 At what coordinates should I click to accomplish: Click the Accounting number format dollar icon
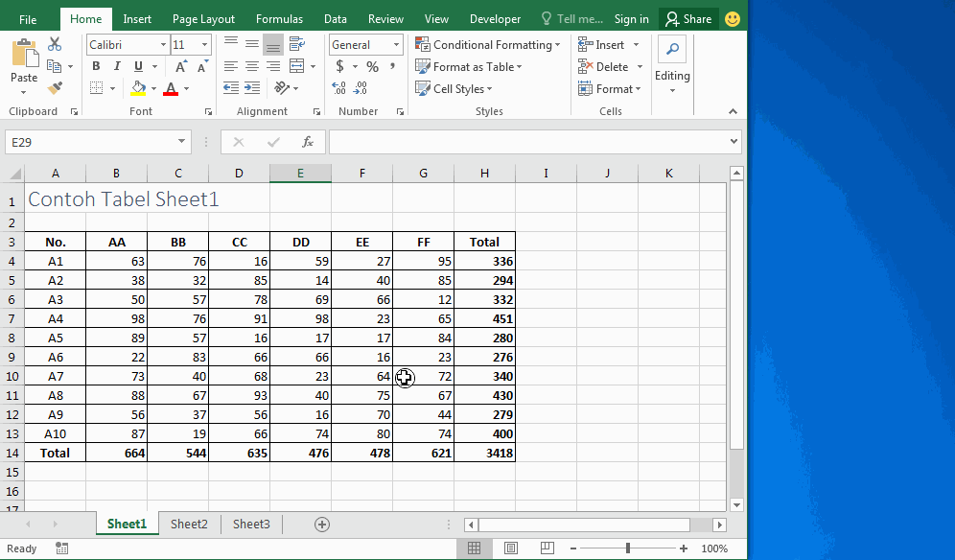340,66
